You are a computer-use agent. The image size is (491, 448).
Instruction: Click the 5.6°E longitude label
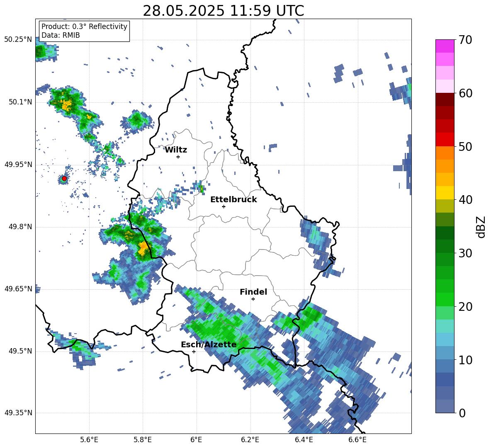[89, 440]
